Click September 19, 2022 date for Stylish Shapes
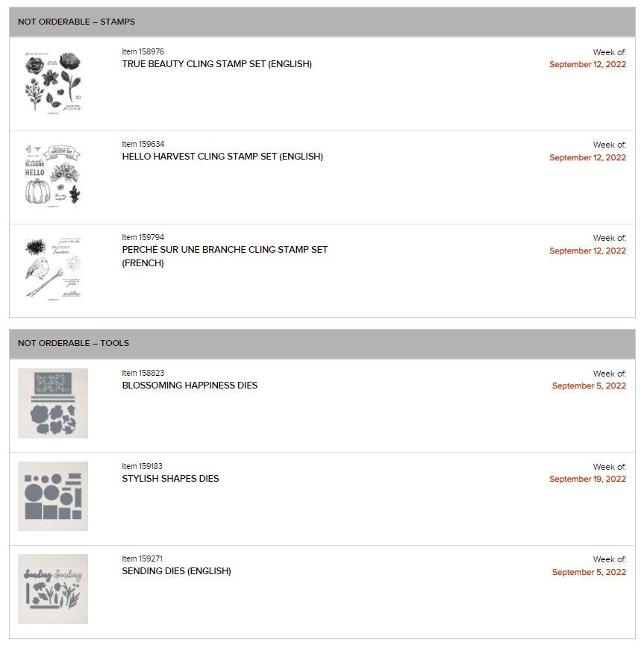 (587, 479)
